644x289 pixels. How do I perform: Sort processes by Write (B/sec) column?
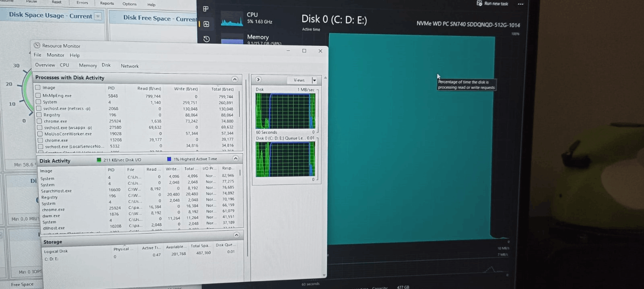186,89
